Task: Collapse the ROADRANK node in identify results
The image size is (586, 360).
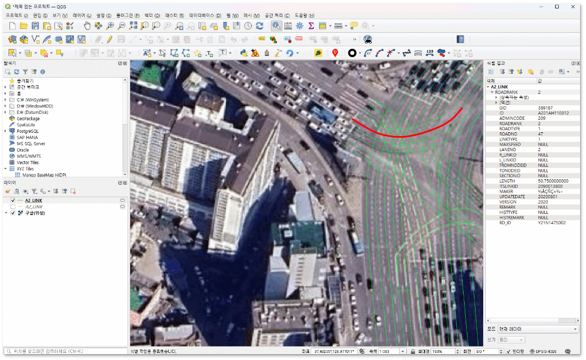Action: [x=492, y=92]
